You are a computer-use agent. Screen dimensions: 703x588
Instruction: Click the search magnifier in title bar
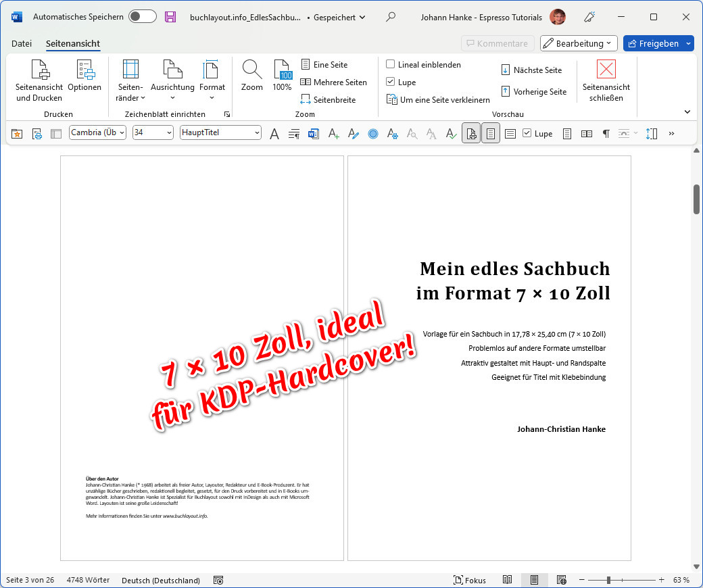click(391, 17)
